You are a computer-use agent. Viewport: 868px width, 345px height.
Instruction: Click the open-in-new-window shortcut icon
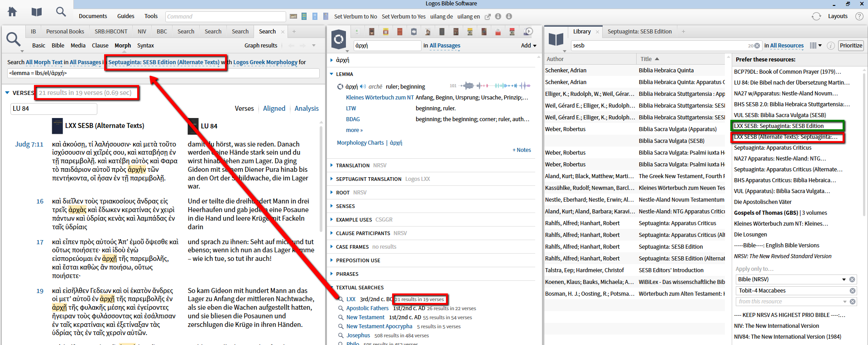488,17
